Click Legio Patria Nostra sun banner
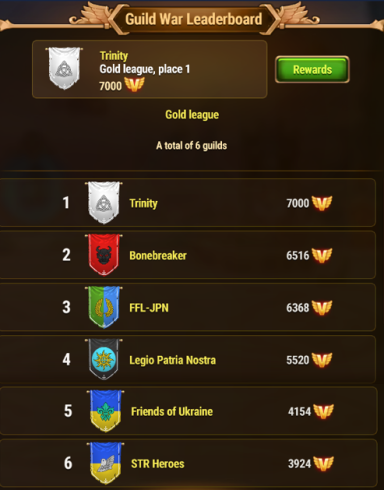The height and width of the screenshot is (490, 384). point(104,359)
